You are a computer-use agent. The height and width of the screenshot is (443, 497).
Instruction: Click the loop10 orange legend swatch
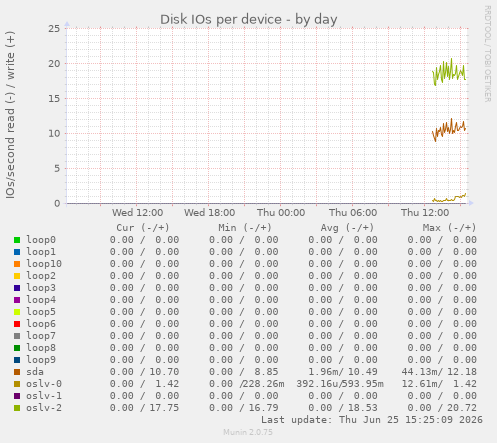coord(17,264)
